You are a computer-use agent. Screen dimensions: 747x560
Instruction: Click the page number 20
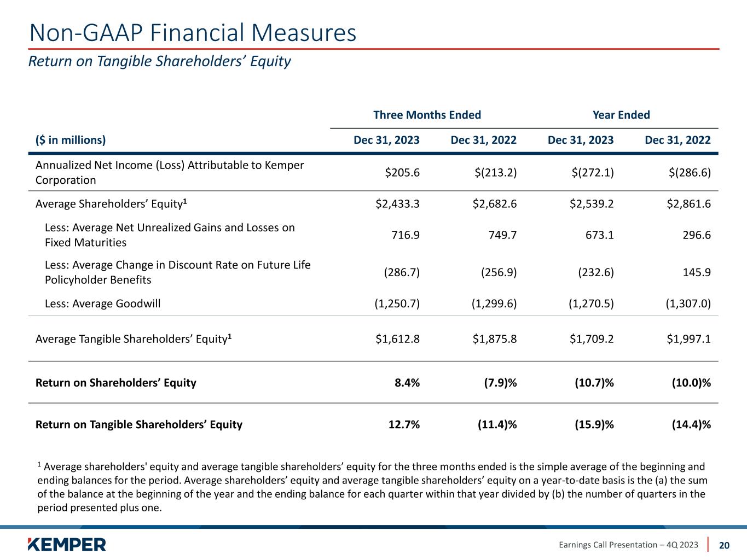(724, 545)
